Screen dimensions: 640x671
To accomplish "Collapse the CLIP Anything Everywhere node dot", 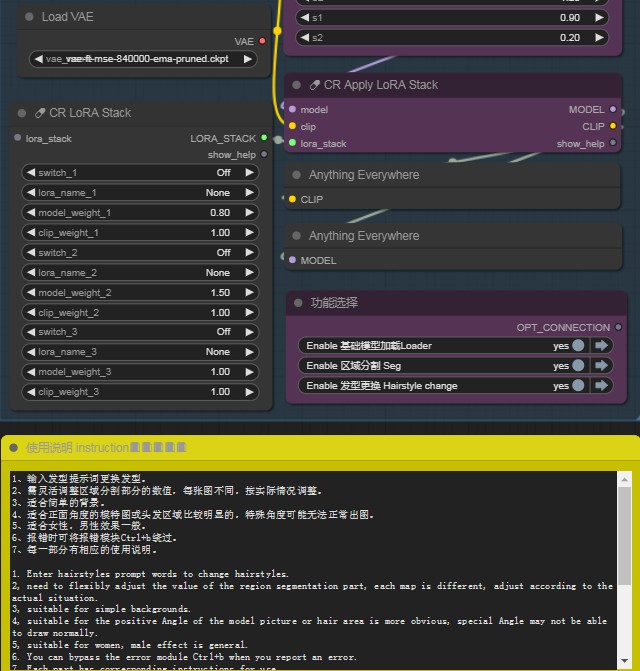I will (296, 175).
